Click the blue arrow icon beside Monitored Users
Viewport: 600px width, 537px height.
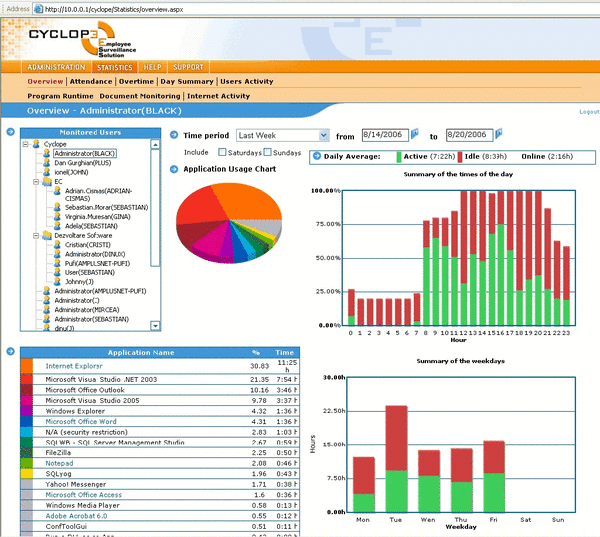10,131
